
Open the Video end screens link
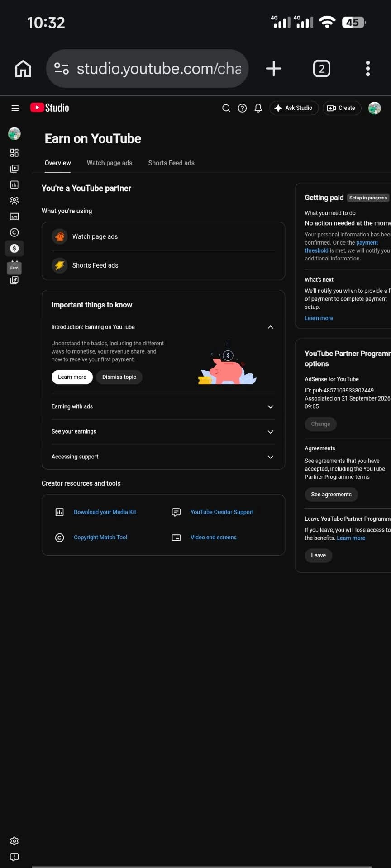214,538
